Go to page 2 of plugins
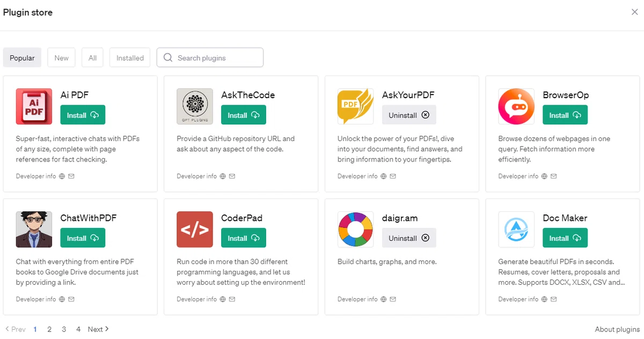 tap(49, 329)
